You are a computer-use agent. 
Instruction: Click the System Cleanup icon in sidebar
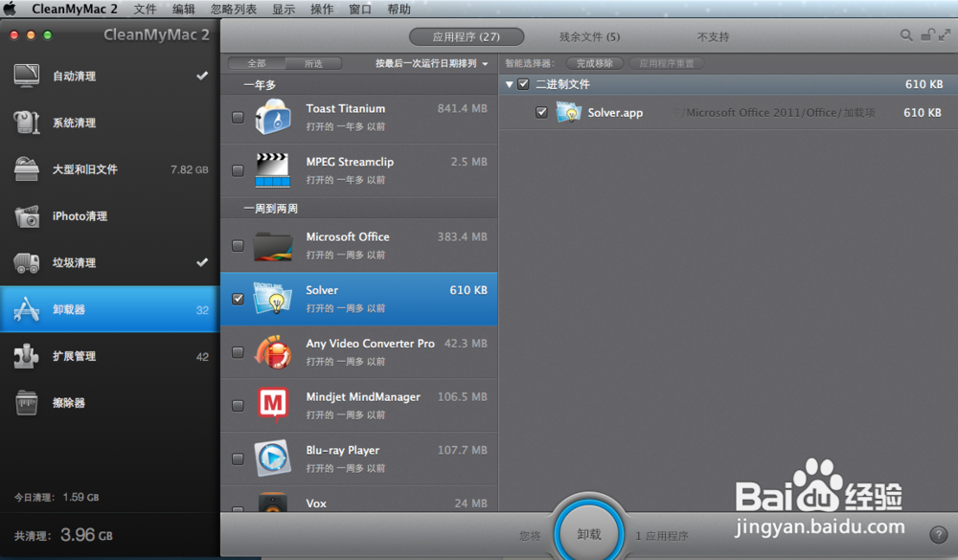tap(27, 123)
